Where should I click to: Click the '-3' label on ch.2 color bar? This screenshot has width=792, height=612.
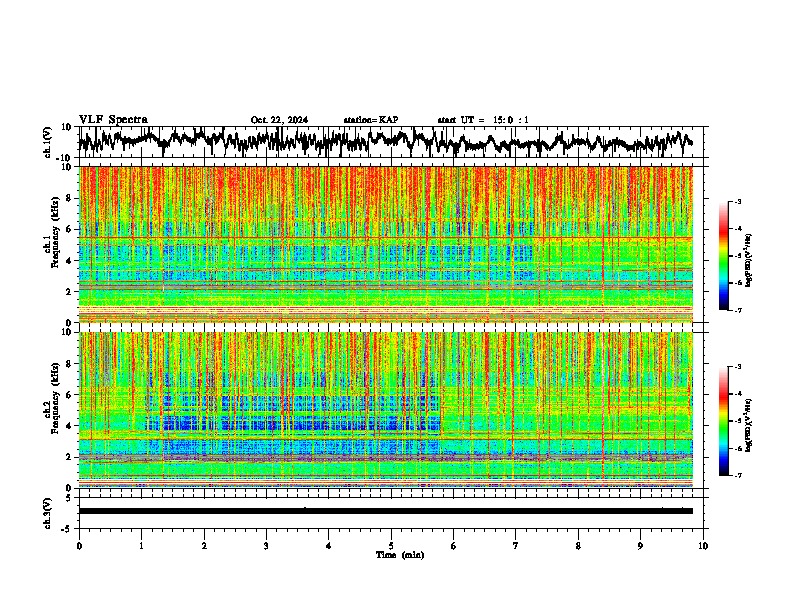point(738,367)
